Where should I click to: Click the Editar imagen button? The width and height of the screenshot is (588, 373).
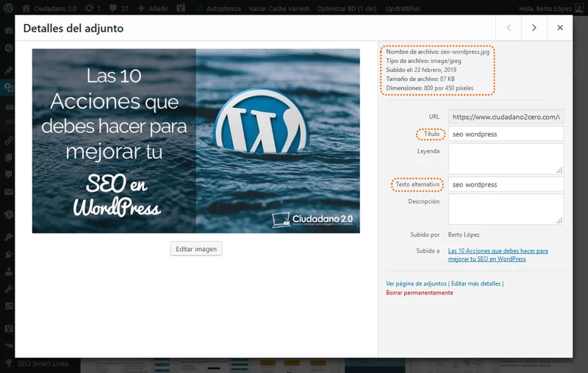click(x=196, y=249)
